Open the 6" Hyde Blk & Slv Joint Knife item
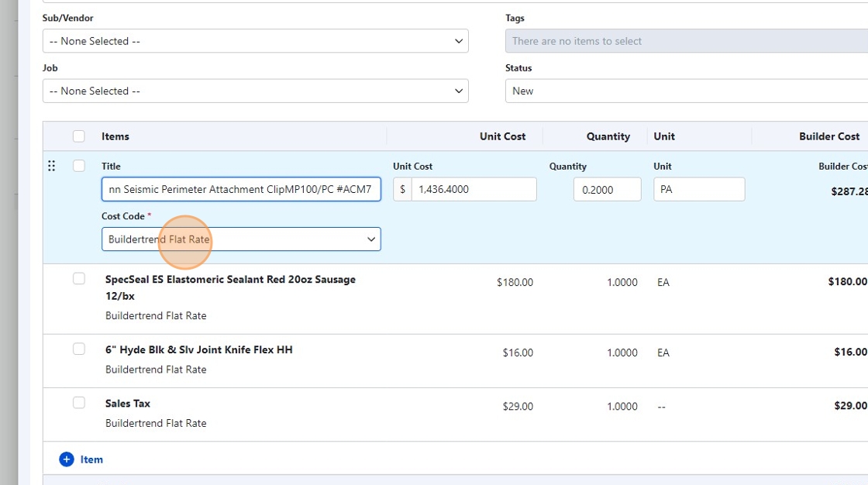The image size is (868, 485). pyautogui.click(x=199, y=350)
